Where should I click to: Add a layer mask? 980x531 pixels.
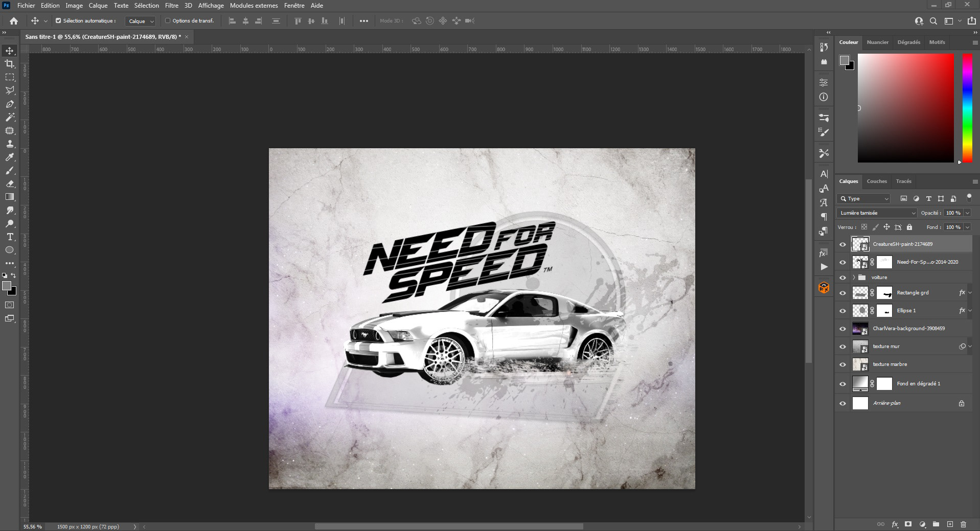pyautogui.click(x=908, y=524)
